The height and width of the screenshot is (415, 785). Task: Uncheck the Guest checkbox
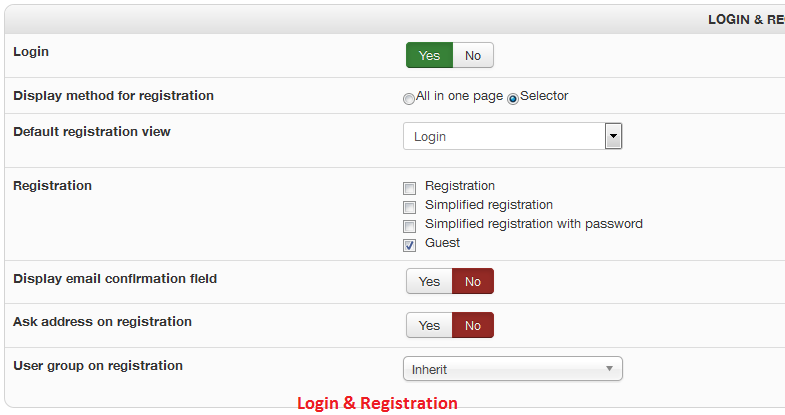(x=409, y=245)
